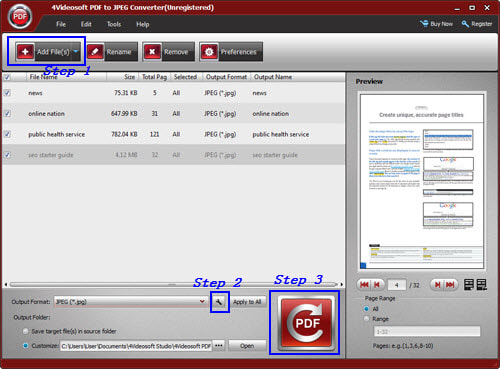The image size is (500, 369).
Task: Click the PDF preview page thumbnail
Action: [422, 181]
